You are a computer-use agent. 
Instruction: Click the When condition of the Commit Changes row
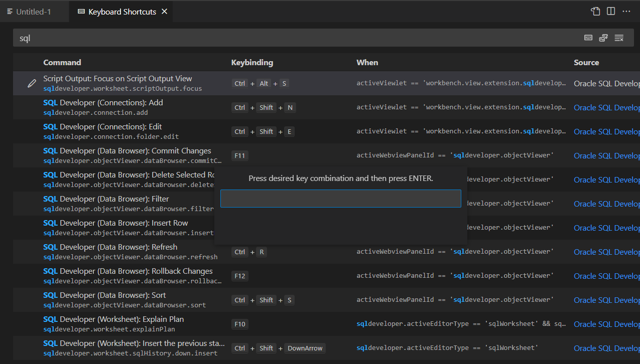pos(455,155)
